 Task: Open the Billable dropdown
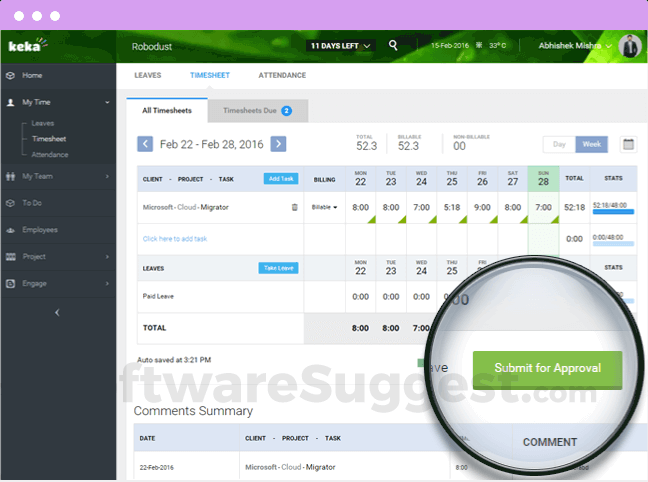(324, 207)
